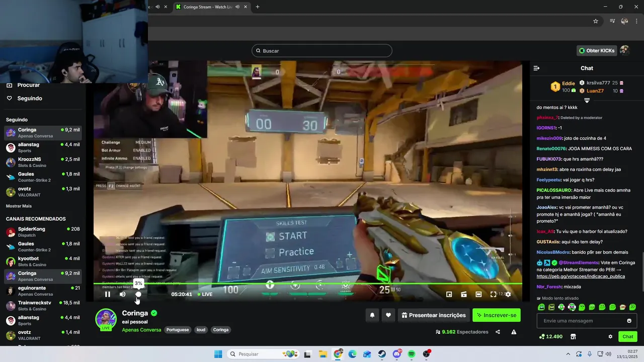Open the Apenas Conversa category link
Image resolution: width=644 pixels, height=362 pixels.
(141, 330)
